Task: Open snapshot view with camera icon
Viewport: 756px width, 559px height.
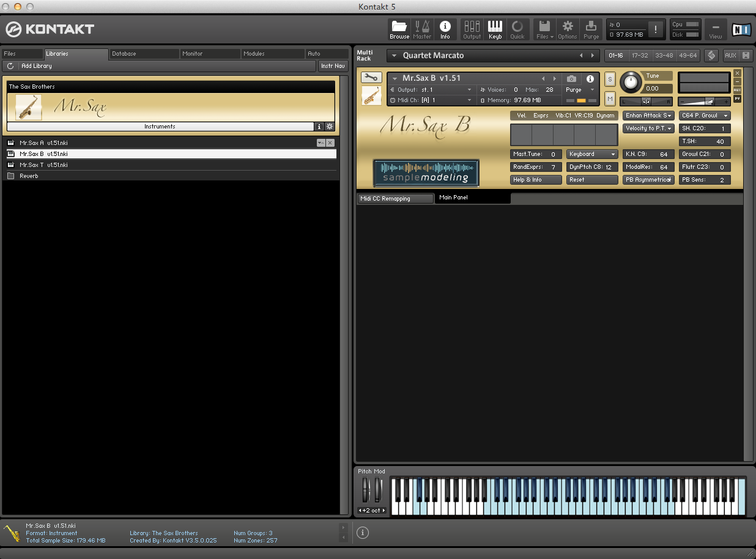Action: click(571, 79)
